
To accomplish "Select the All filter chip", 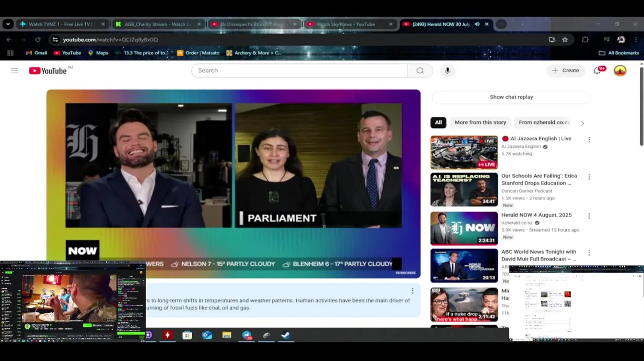I will tap(438, 122).
